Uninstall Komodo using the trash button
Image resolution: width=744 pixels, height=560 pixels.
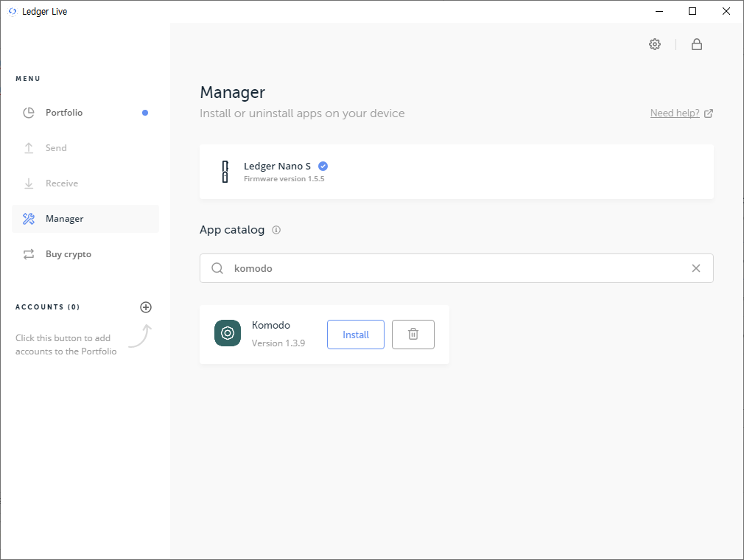(413, 335)
